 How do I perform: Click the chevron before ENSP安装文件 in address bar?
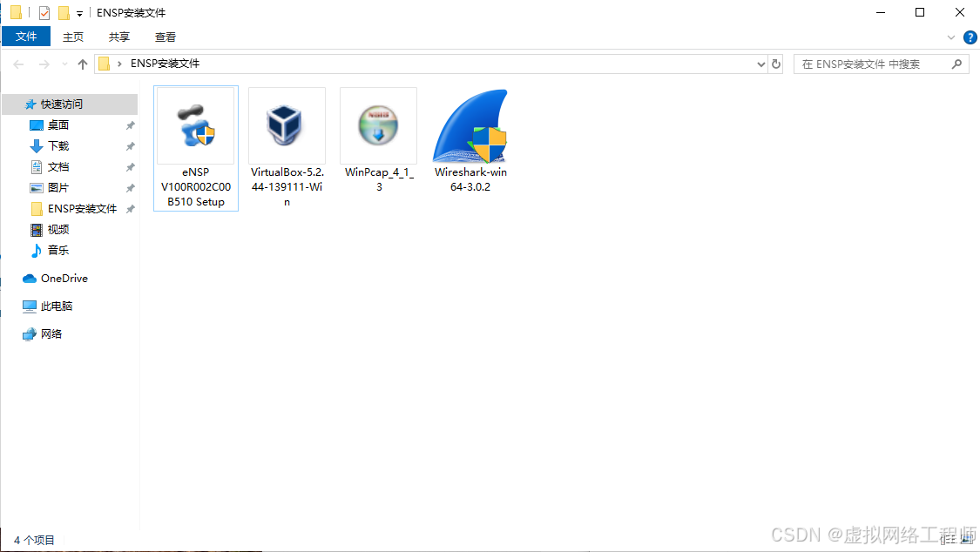pos(119,64)
